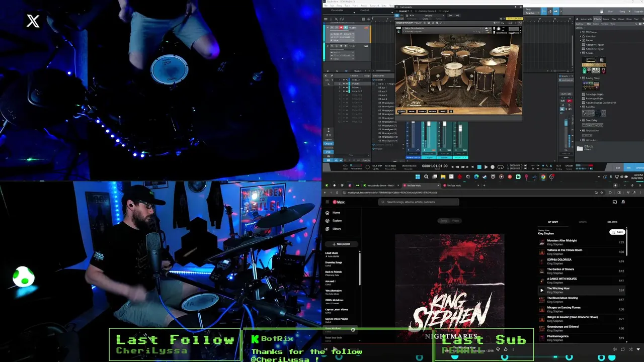
Task: Start playback in Studio One transport
Action: click(486, 167)
